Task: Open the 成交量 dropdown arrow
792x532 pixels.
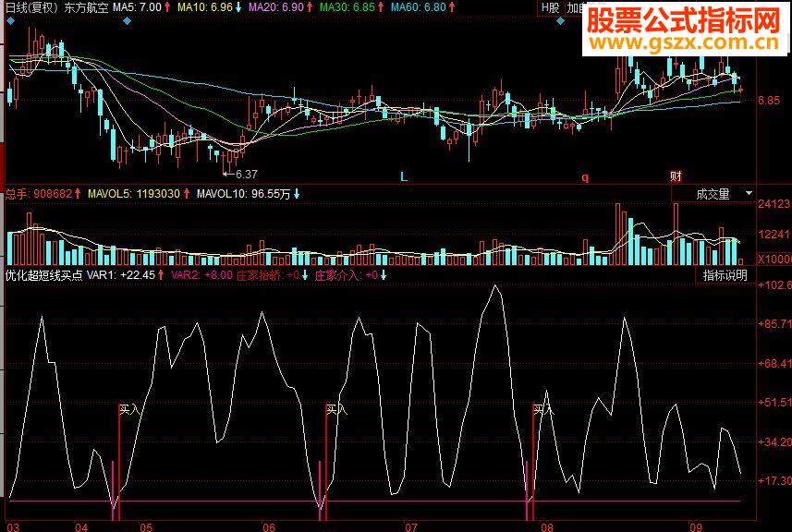Action: (x=749, y=193)
